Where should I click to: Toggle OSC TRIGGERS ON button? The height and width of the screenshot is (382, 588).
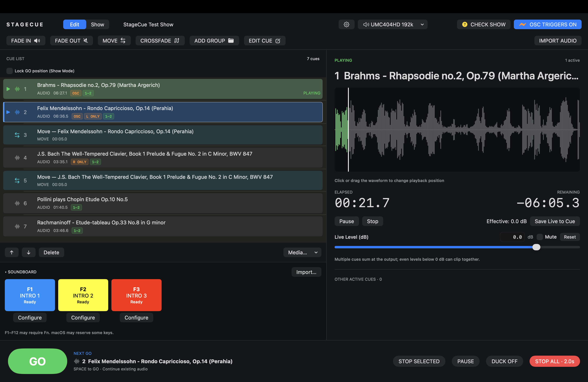coord(547,24)
